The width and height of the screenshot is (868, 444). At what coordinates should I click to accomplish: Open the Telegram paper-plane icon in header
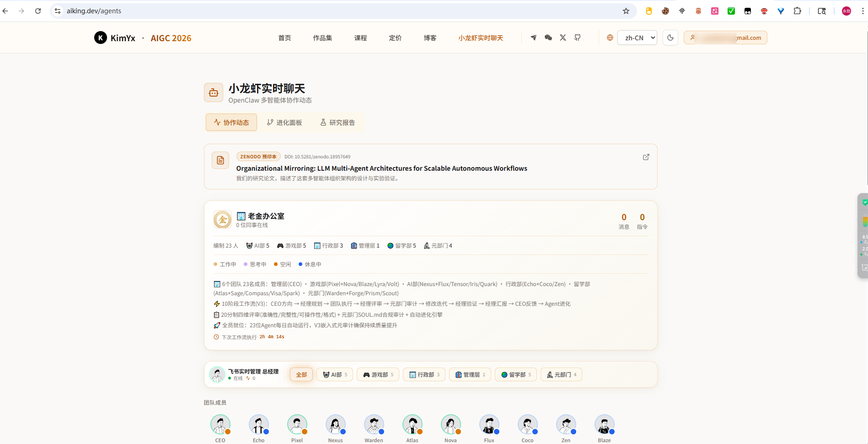click(533, 38)
